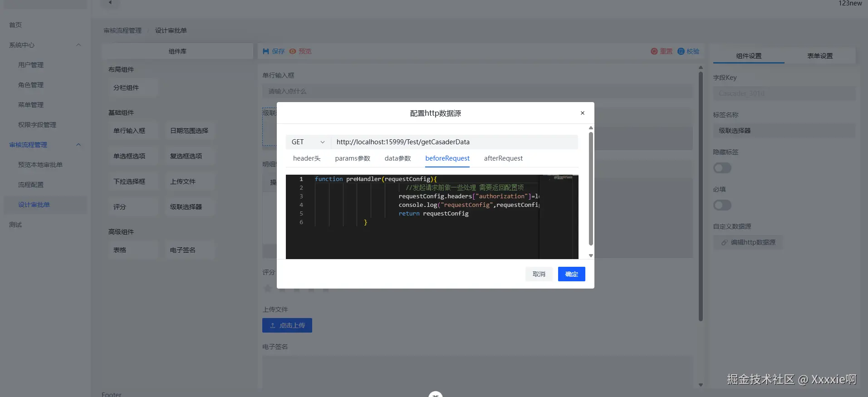Image resolution: width=868 pixels, height=397 pixels.
Task: Open 流程配置 menu item
Action: coord(31,185)
